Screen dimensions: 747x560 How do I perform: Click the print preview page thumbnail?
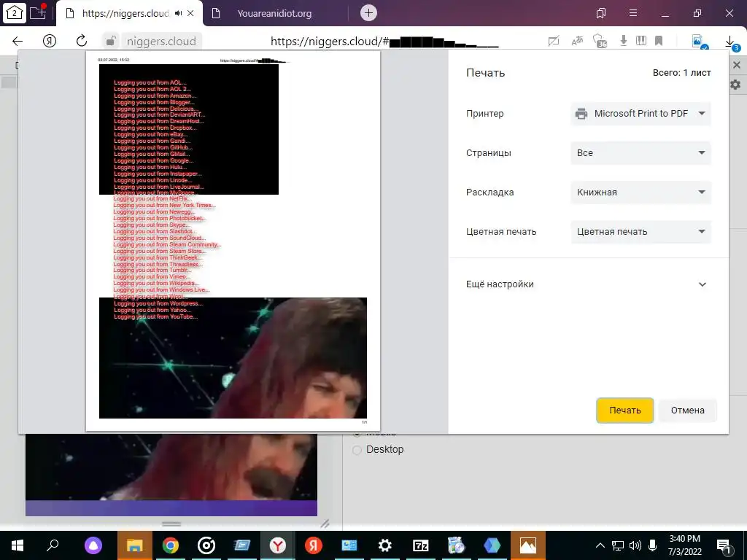[x=233, y=241]
